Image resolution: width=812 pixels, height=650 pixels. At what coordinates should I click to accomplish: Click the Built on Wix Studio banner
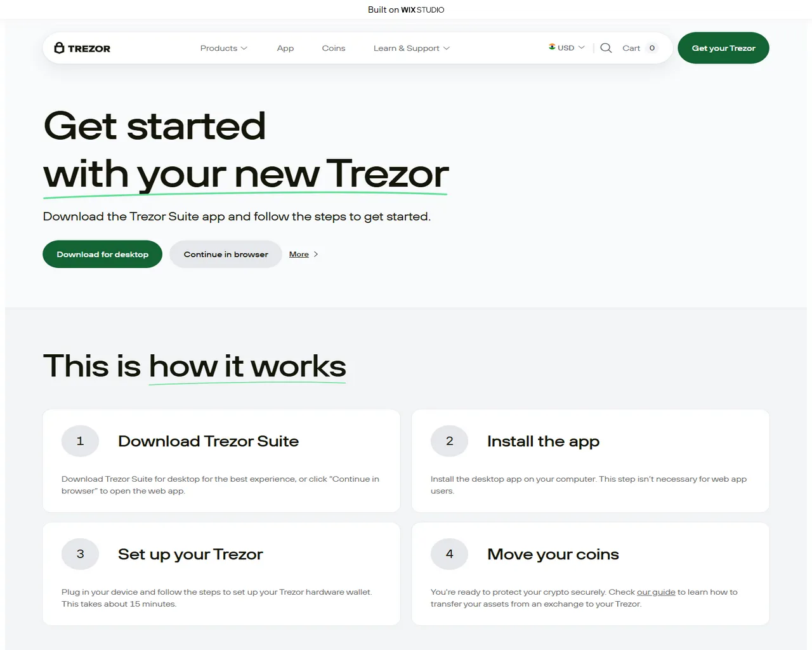[x=406, y=10]
